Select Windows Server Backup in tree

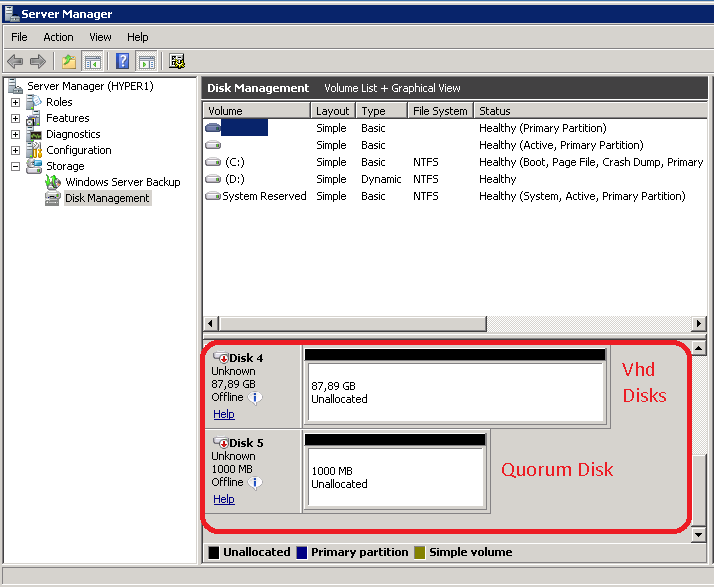[x=122, y=182]
